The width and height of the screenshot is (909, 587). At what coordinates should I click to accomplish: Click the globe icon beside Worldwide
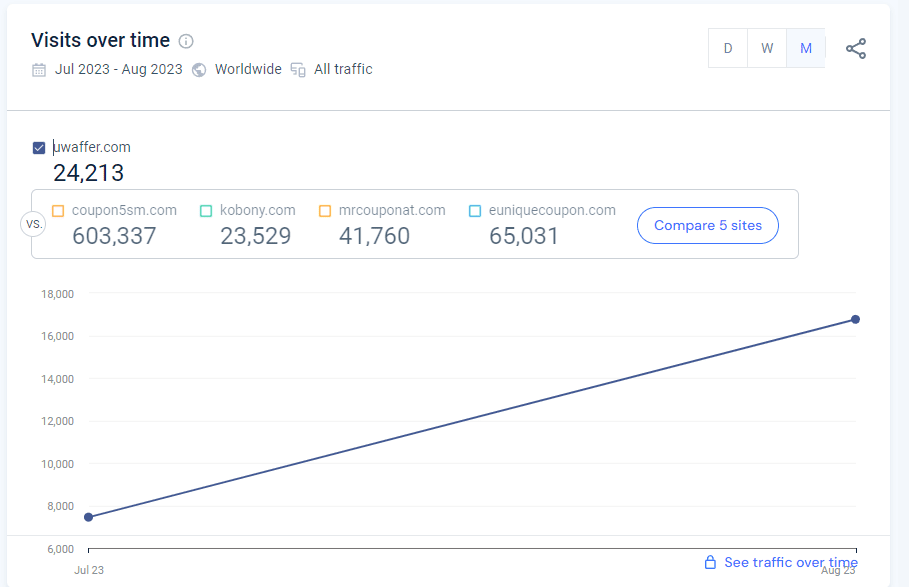click(199, 70)
